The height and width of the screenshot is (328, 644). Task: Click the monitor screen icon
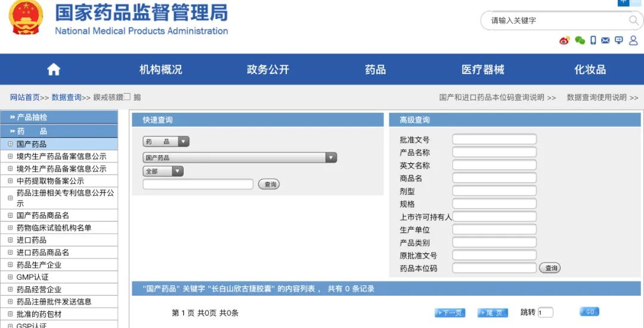619,41
